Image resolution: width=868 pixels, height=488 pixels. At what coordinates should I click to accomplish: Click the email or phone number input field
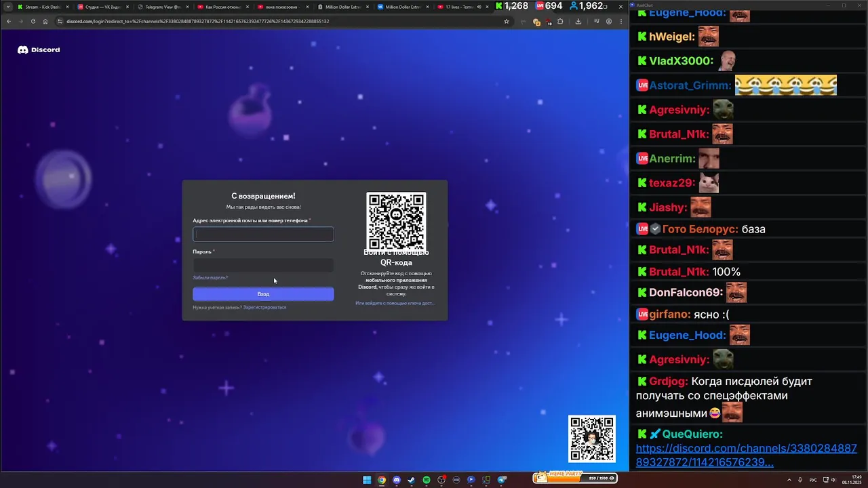(263, 235)
